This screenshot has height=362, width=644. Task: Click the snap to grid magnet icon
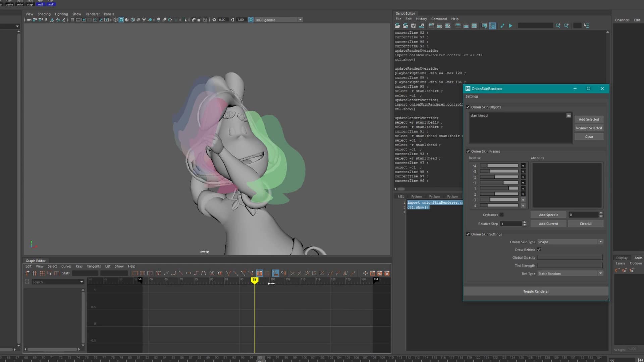(275, 273)
